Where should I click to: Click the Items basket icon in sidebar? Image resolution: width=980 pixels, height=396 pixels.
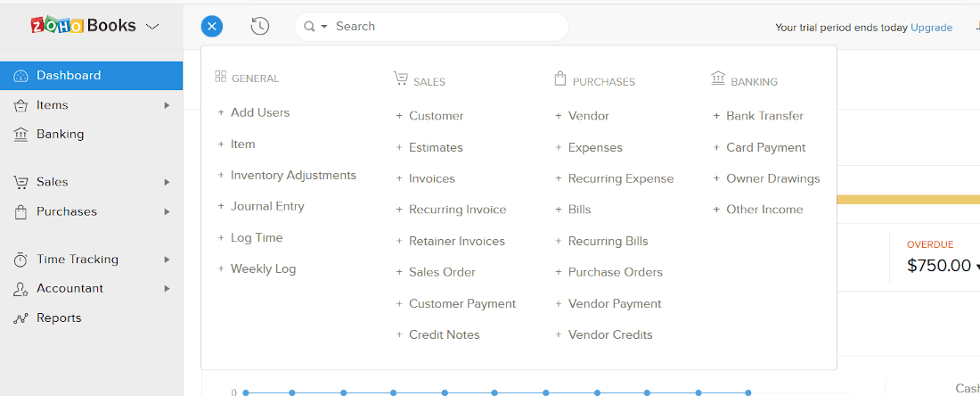pos(20,105)
